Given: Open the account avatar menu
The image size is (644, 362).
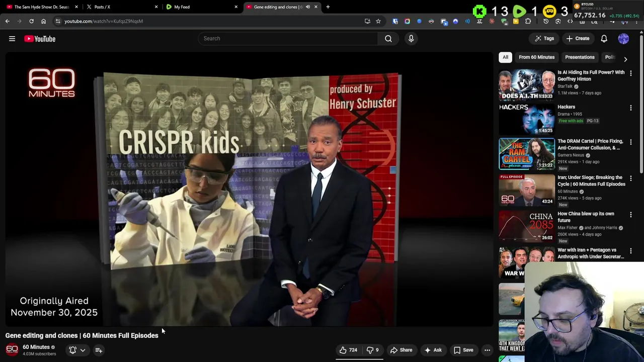Looking at the screenshot, I should (x=623, y=39).
